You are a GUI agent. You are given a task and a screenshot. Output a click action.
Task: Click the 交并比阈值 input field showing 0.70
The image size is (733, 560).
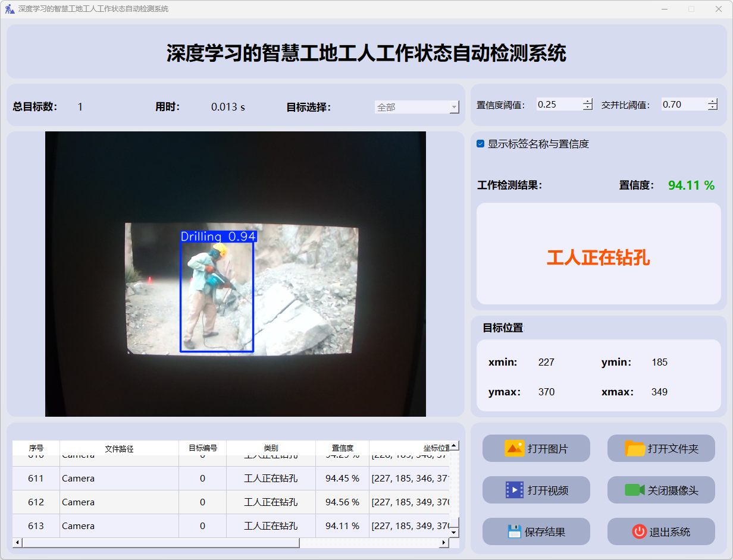[x=683, y=105]
